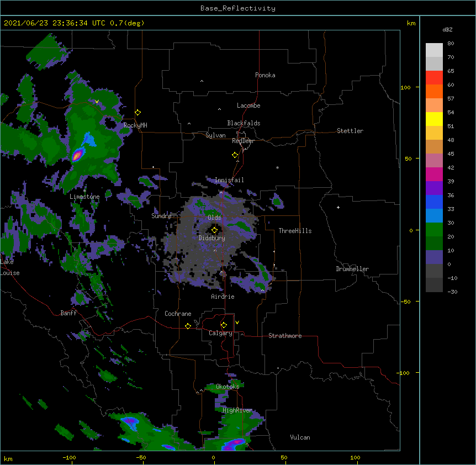The height and width of the screenshot is (465, 476).
Task: Click the RedDeer city label
Action: [x=243, y=141]
